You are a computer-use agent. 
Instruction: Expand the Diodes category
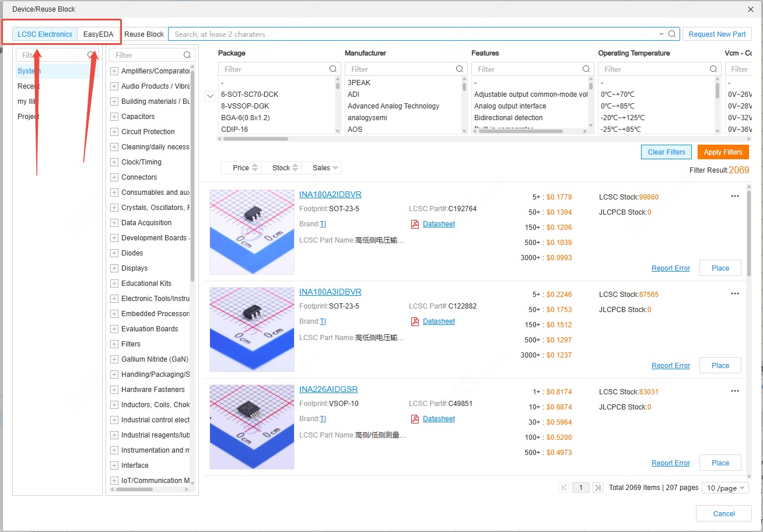(x=114, y=253)
